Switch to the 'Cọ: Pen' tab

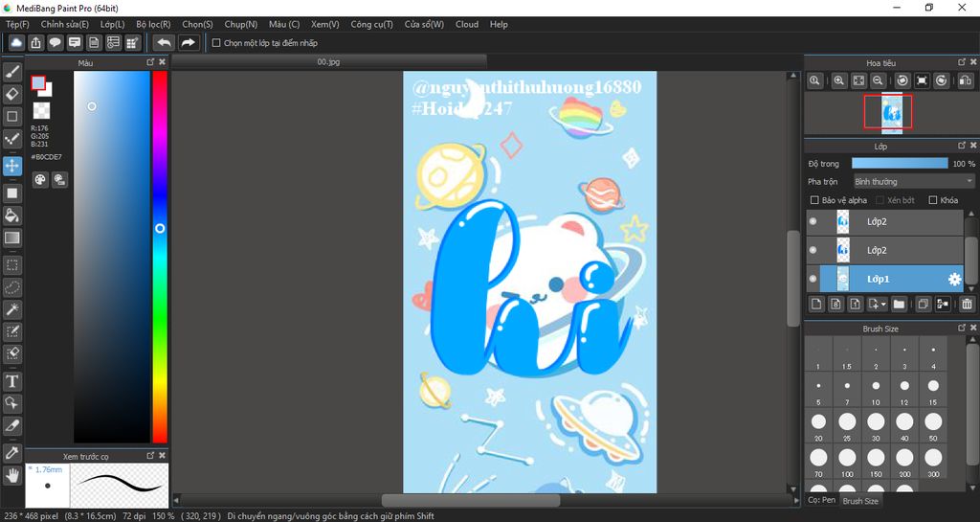pos(821,500)
